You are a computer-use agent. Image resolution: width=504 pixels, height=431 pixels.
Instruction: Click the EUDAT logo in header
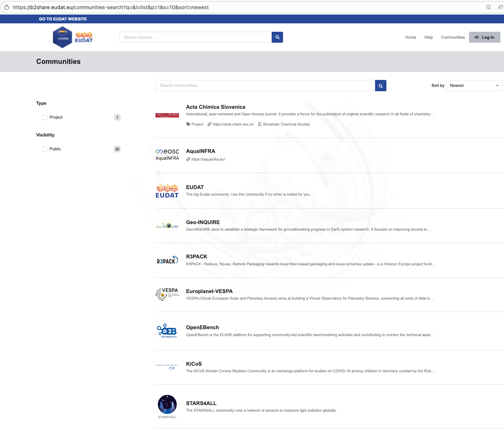pos(84,37)
